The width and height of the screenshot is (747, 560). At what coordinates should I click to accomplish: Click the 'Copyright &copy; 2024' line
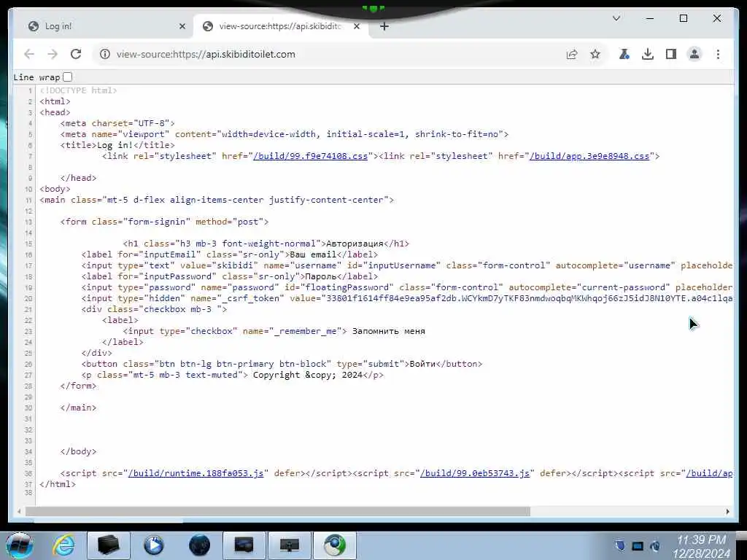pos(232,376)
